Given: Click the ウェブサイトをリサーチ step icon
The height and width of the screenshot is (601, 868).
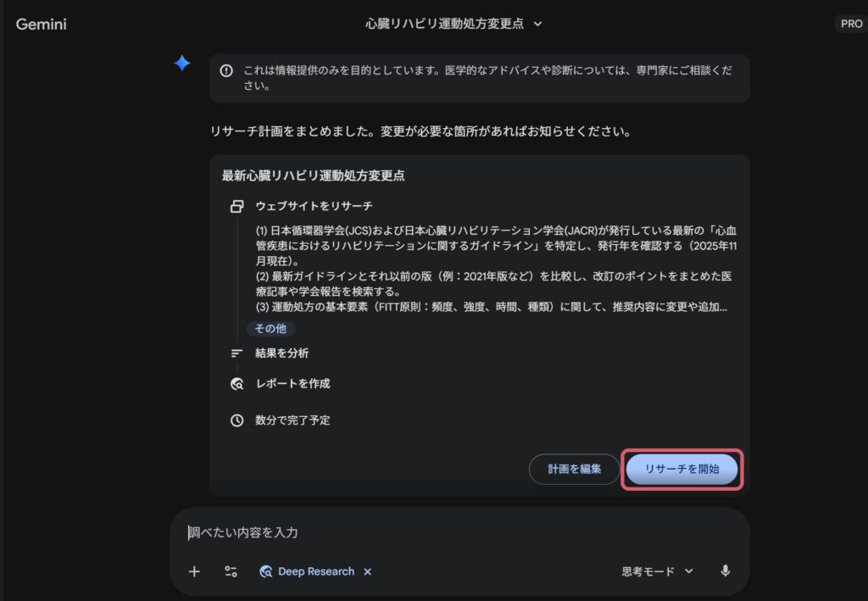Looking at the screenshot, I should pos(237,206).
